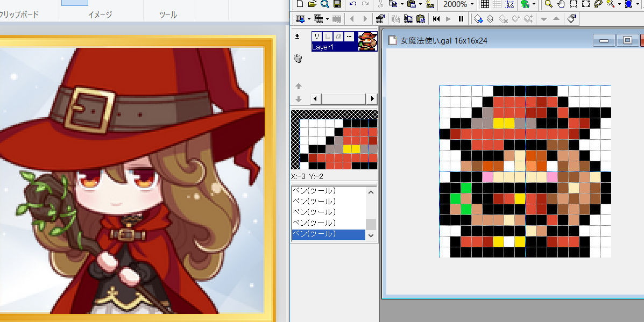Open the paste options dropdown arrow
This screenshot has height=322, width=644.
click(420, 4)
